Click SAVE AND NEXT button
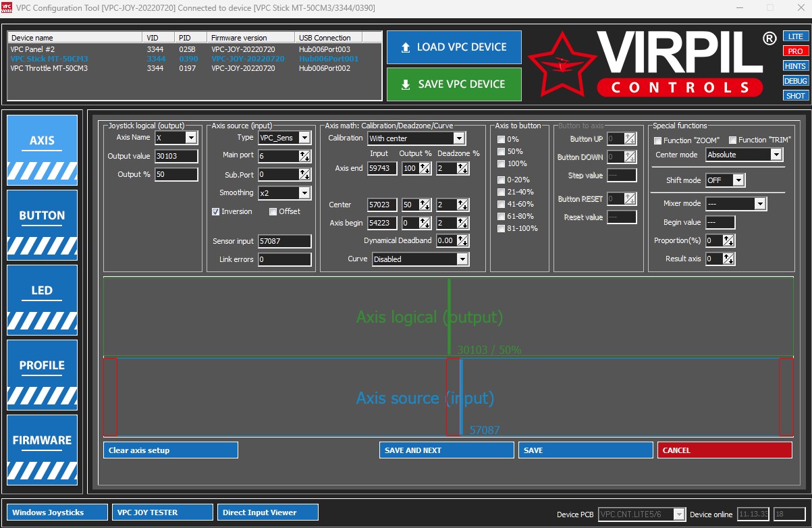 point(447,450)
